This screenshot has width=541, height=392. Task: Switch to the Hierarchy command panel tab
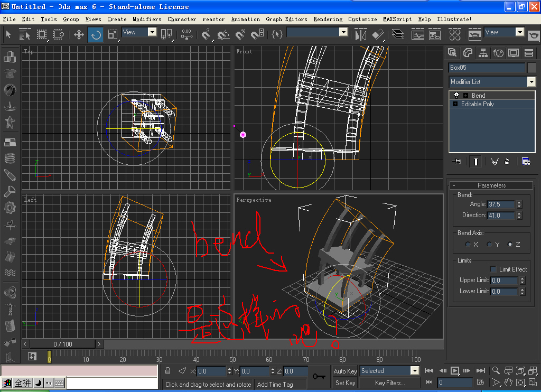[x=483, y=52]
